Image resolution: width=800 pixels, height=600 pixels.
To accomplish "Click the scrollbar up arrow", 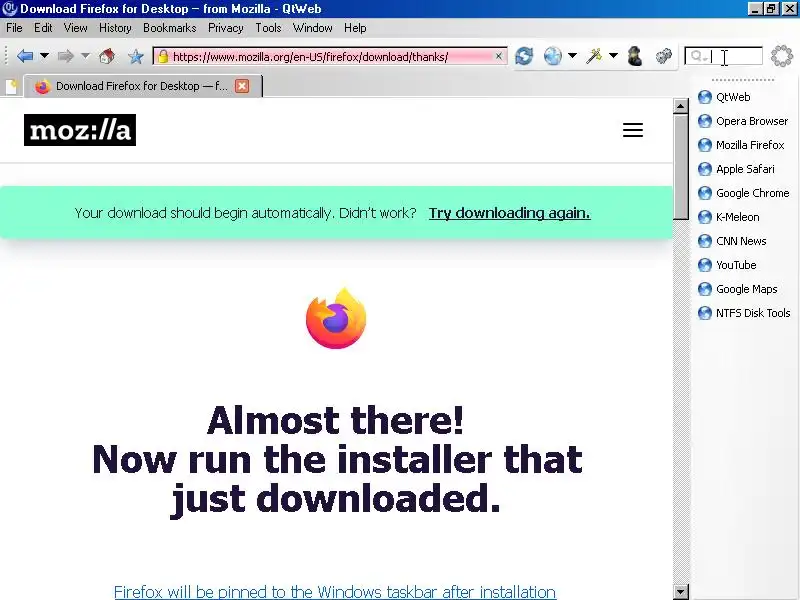I will coord(681,106).
